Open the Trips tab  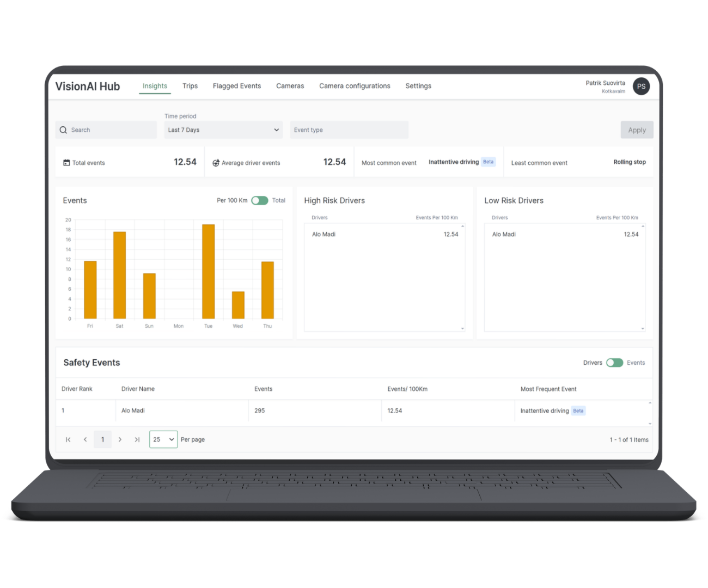click(x=190, y=86)
